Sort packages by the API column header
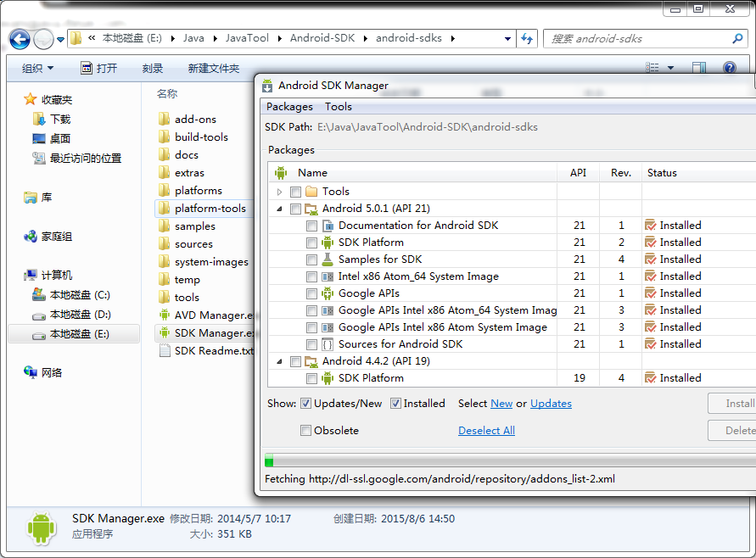Image resolution: width=756 pixels, height=558 pixels. click(578, 172)
